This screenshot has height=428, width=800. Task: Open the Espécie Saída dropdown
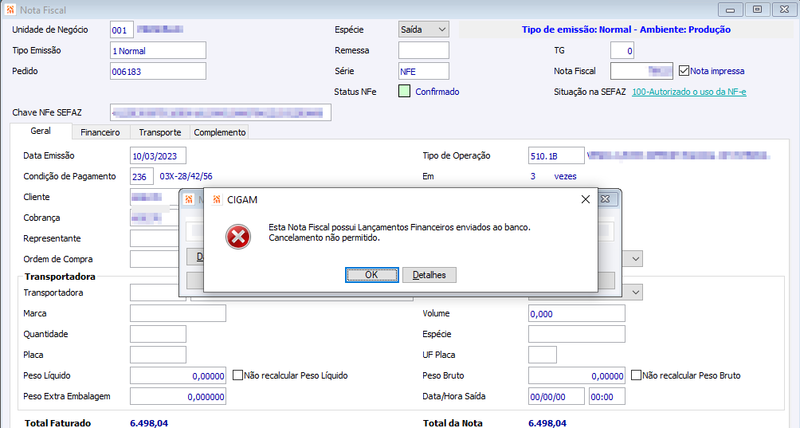point(423,30)
